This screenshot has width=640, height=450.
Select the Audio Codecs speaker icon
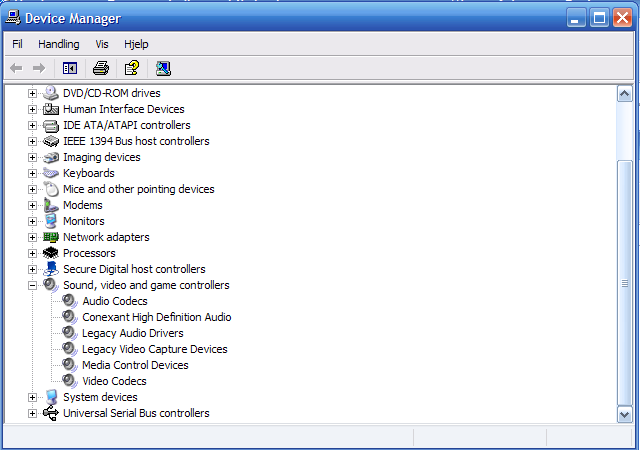[70, 301]
